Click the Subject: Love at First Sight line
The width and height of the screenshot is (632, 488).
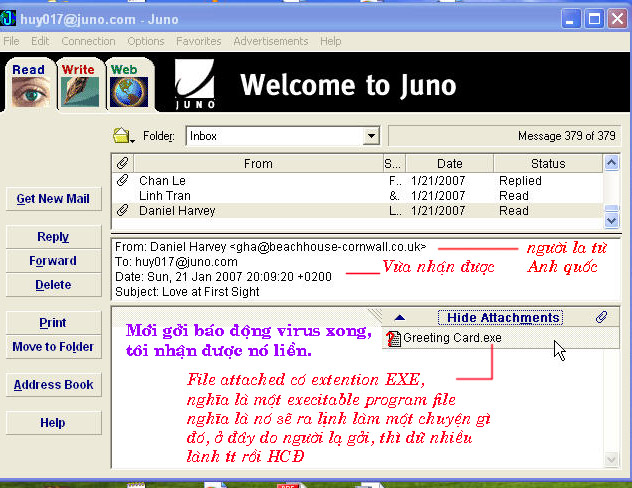[x=187, y=291]
